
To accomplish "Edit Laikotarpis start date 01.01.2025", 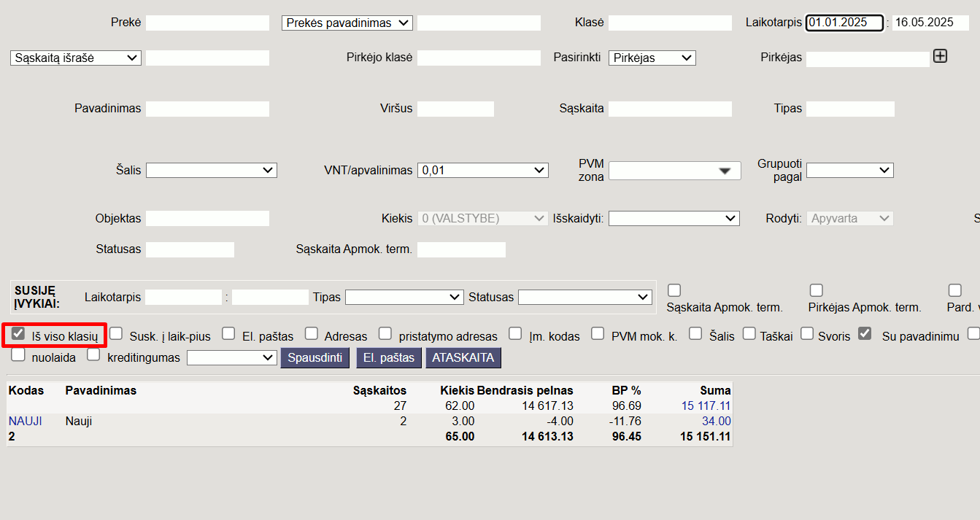I will [x=844, y=23].
